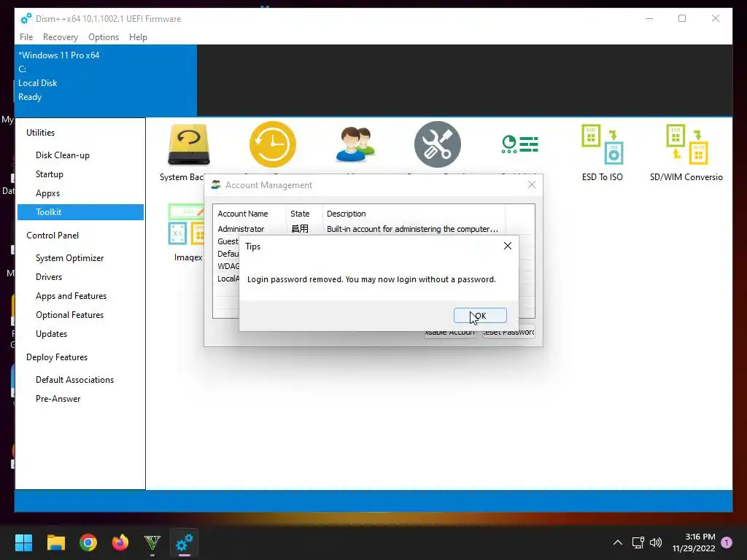Click the Reset Password button
The image size is (747, 560).
click(508, 332)
